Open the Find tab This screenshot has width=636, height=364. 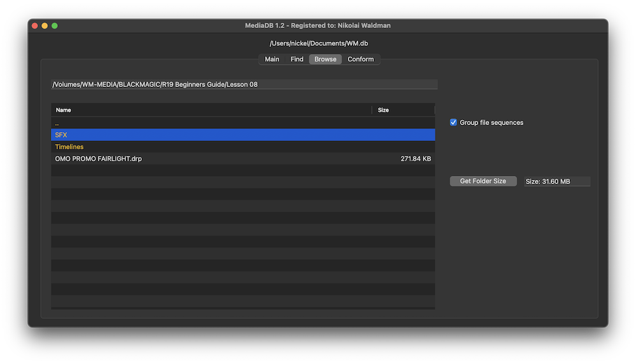click(x=297, y=59)
